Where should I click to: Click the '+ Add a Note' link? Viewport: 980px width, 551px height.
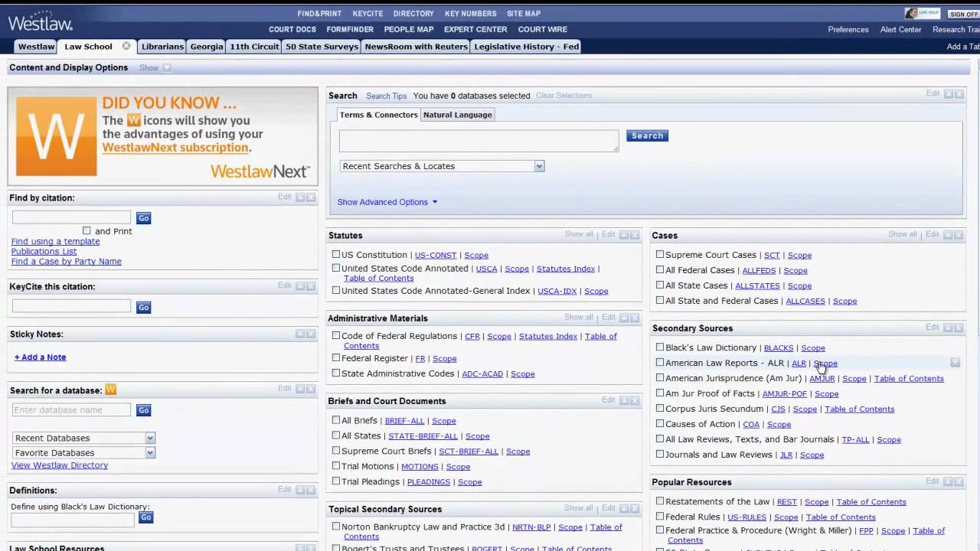pos(41,357)
